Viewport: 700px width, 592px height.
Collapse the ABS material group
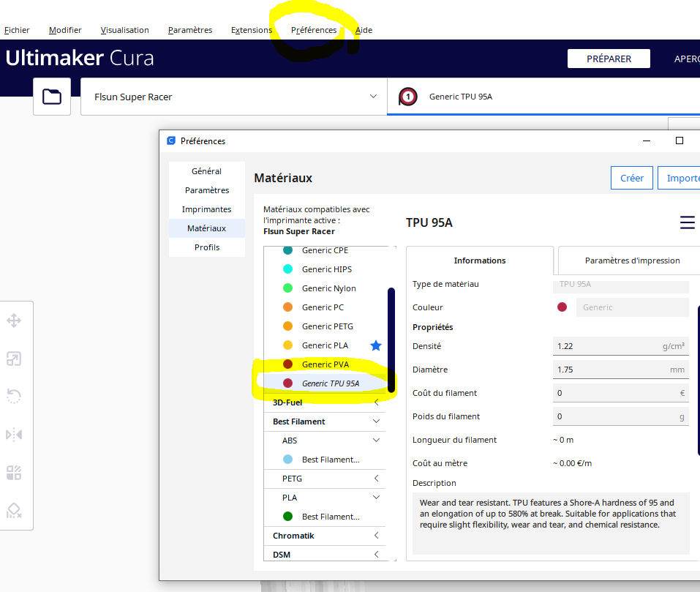tap(325, 441)
